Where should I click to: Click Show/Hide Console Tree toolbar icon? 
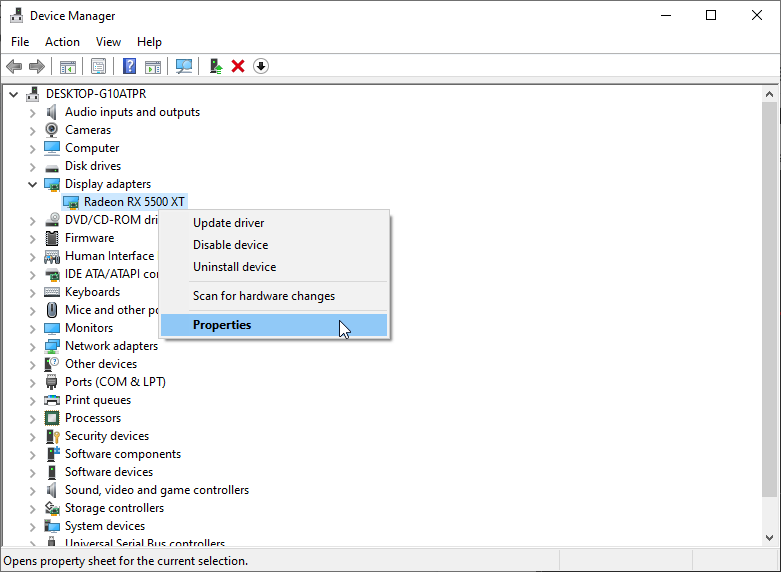68,66
